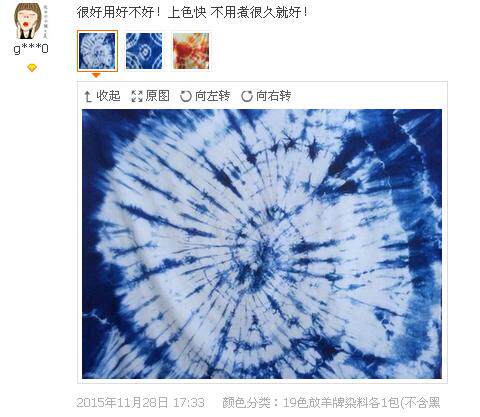Click the 颜色分类 label

point(246,402)
